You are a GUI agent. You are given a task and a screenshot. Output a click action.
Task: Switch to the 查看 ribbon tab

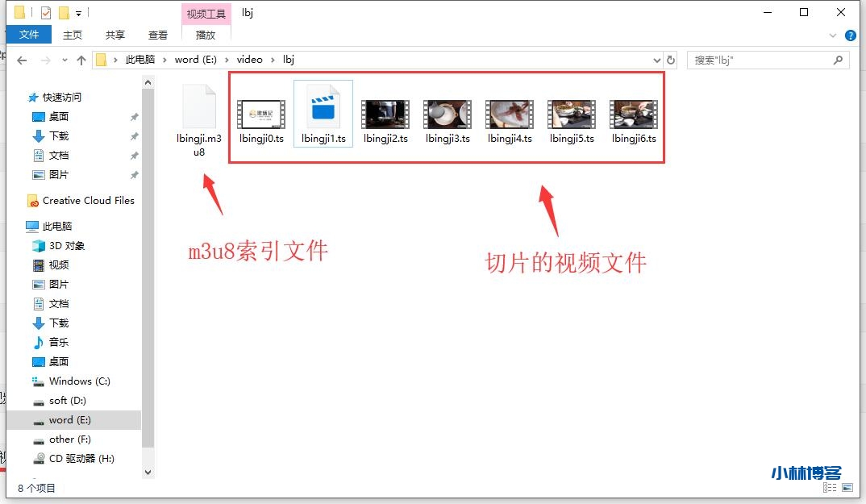[x=158, y=35]
